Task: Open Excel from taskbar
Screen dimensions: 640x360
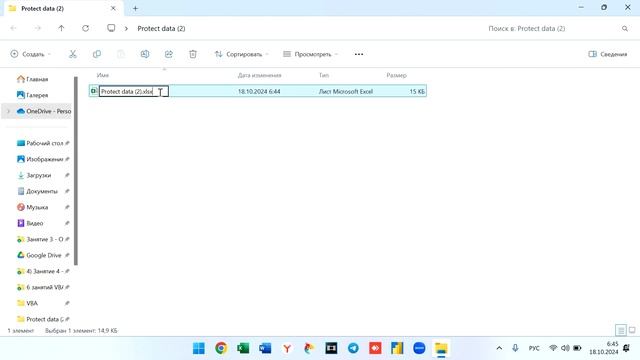Action: 243,348
